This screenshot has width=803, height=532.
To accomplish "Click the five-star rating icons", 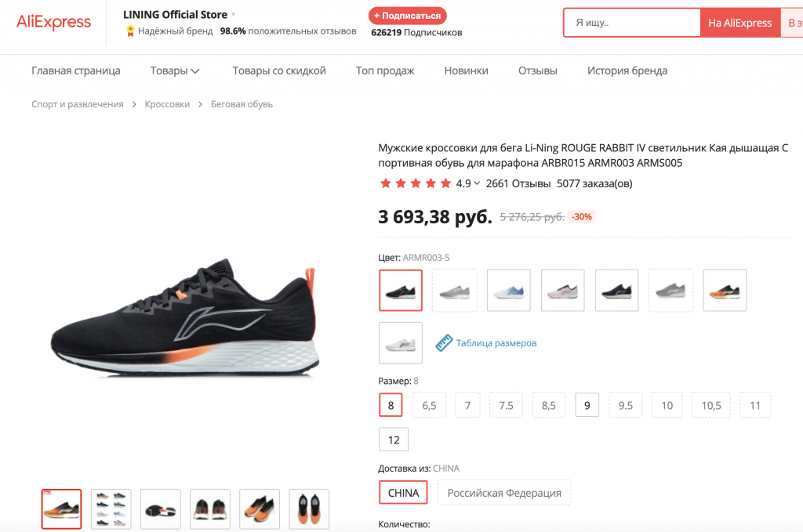I will tap(415, 183).
